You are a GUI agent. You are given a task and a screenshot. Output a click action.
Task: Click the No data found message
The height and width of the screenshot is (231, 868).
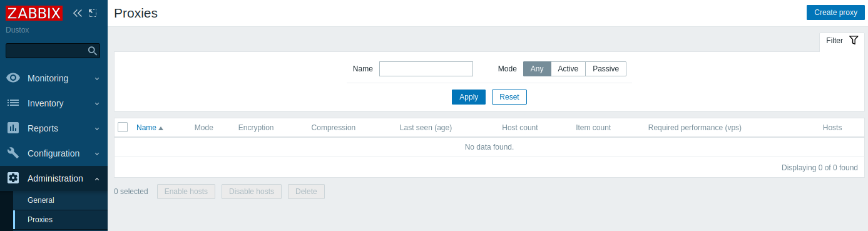pos(489,147)
